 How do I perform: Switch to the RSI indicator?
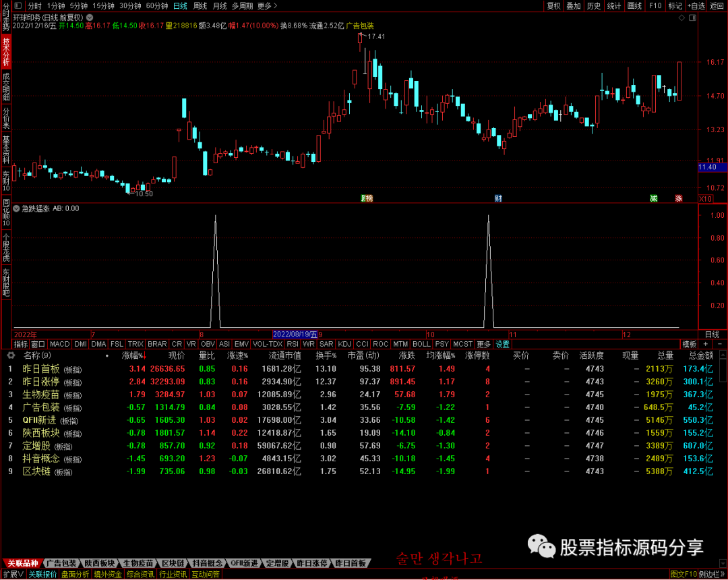point(293,344)
